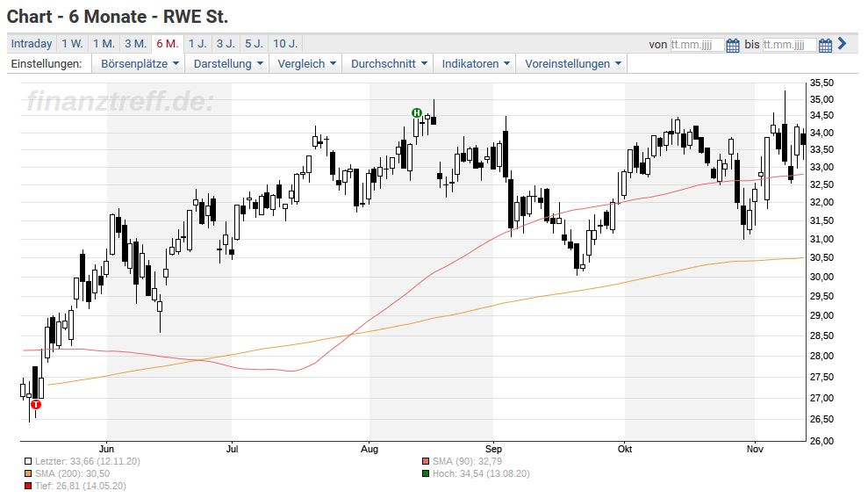The height and width of the screenshot is (498, 868).
Task: Click the 'Okt' axis label
Action: click(625, 449)
